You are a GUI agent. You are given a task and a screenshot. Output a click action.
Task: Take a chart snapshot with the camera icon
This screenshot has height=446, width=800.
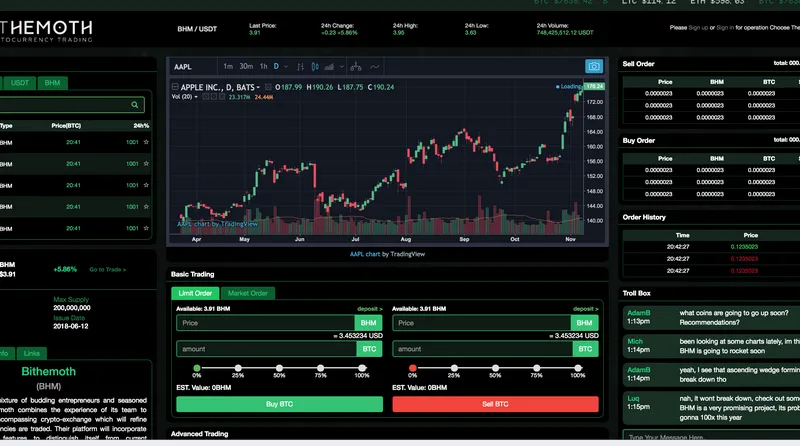point(594,66)
